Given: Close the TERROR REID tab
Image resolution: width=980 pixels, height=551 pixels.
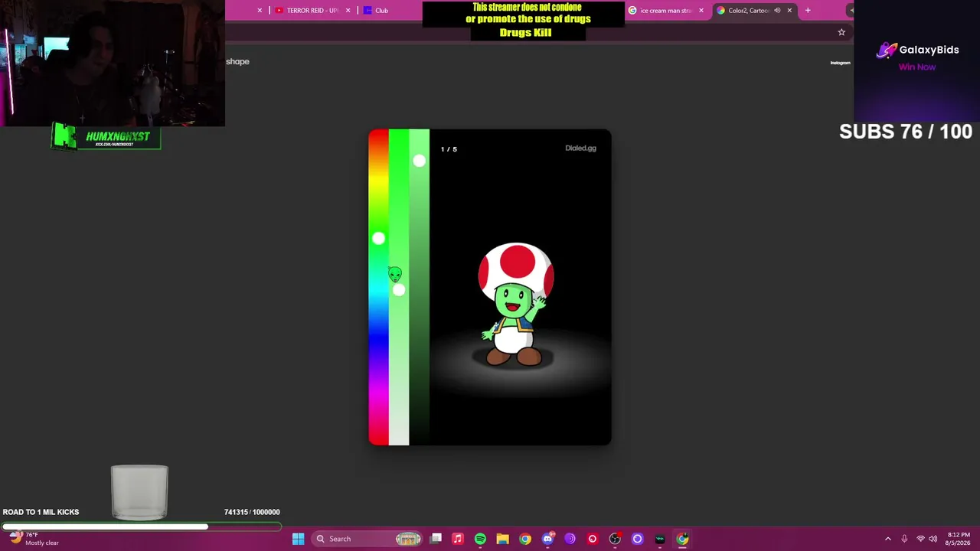Looking at the screenshot, I should click(x=348, y=11).
